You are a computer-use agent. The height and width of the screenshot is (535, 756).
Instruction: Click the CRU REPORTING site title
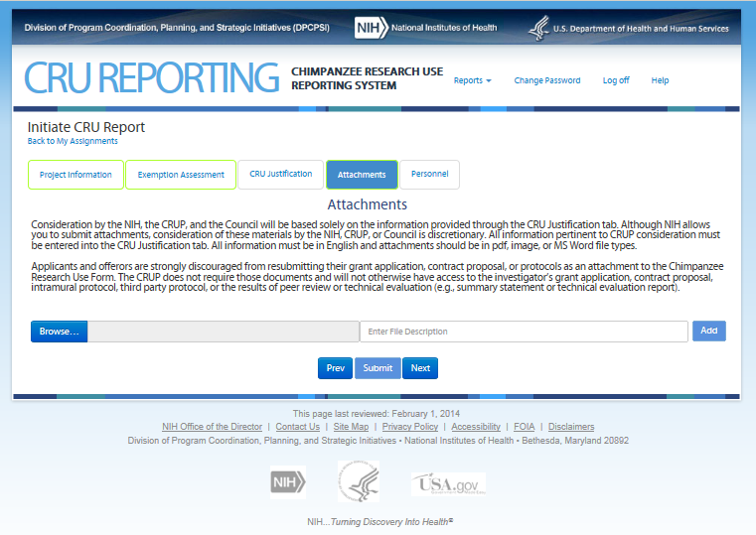[151, 78]
